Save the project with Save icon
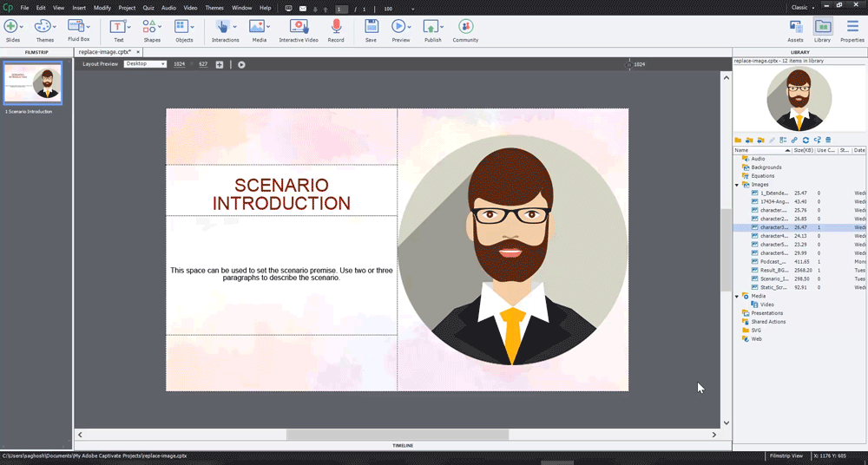Screen dimensions: 868x465 371,26
